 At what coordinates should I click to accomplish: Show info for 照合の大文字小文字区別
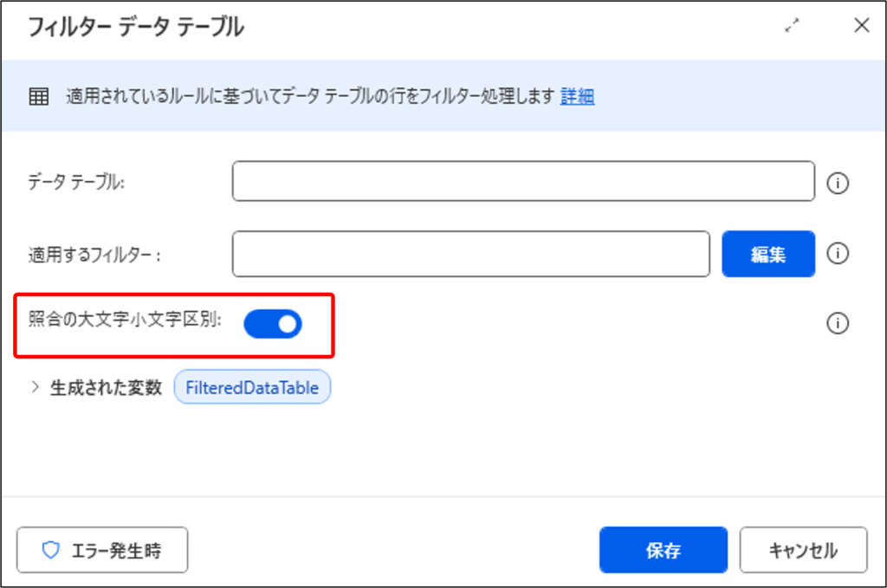click(838, 323)
